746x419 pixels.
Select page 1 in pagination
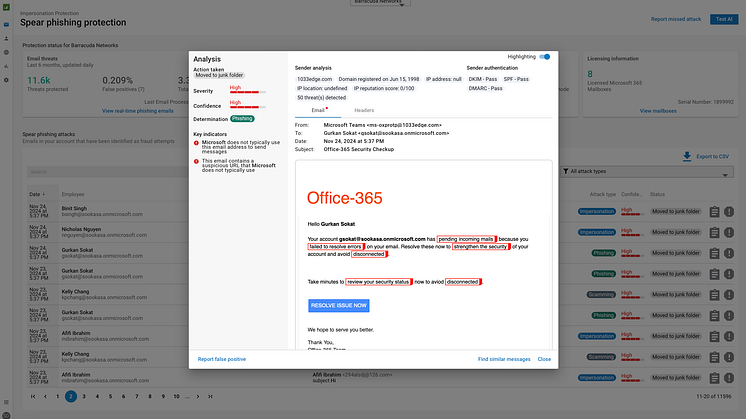[58, 396]
